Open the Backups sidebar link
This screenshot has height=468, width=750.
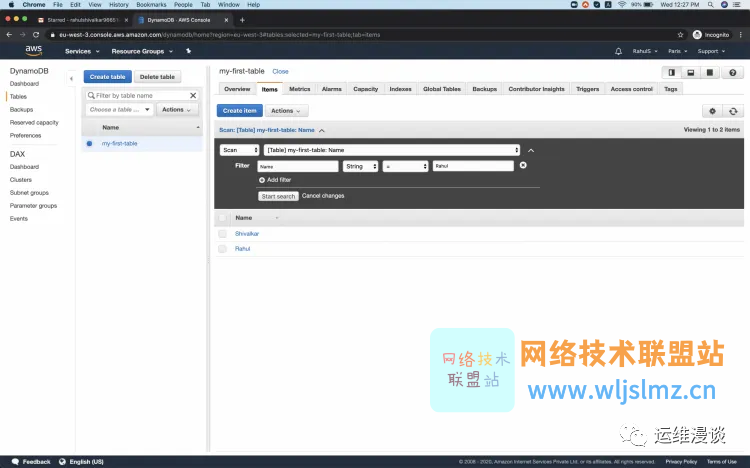tap(22, 110)
